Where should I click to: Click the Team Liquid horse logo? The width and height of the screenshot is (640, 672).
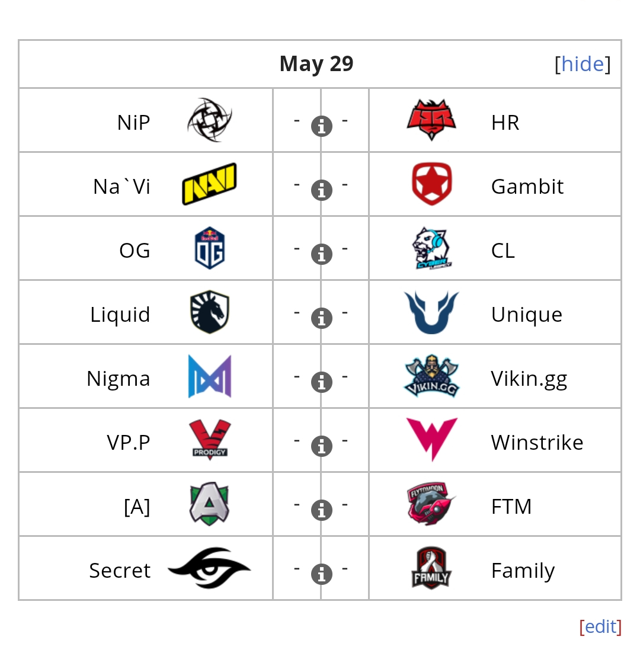pyautogui.click(x=210, y=312)
